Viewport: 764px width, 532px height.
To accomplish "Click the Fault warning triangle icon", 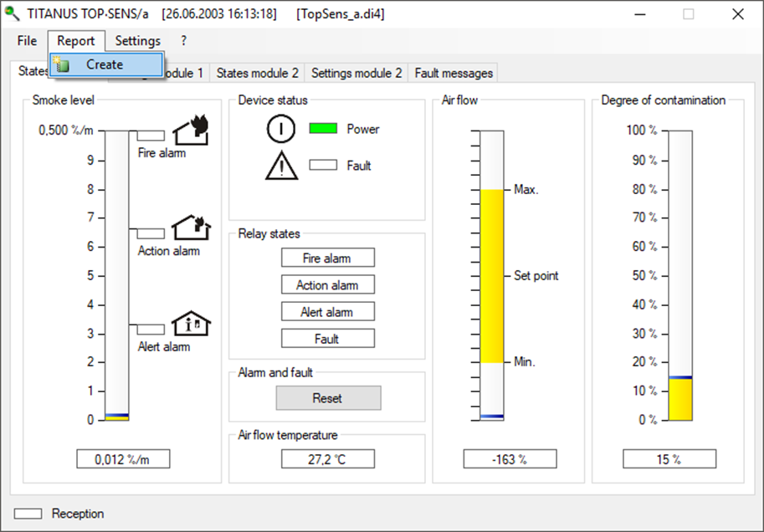I will [x=281, y=166].
